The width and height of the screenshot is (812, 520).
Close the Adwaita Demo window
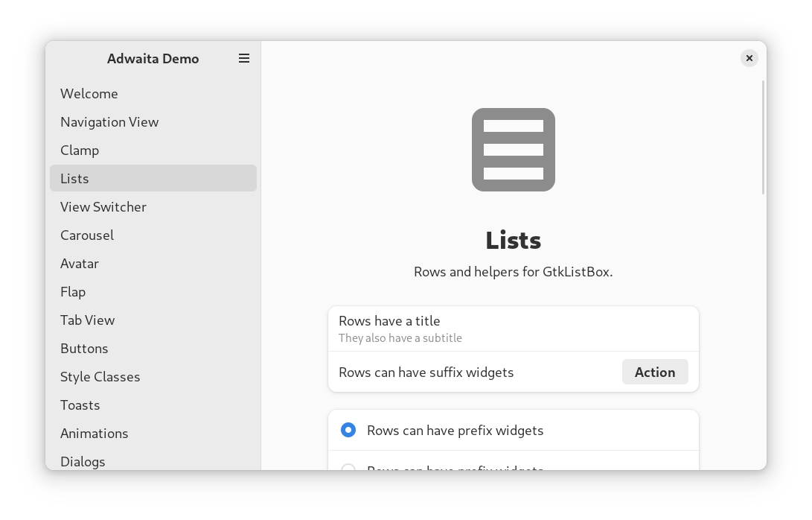749,58
